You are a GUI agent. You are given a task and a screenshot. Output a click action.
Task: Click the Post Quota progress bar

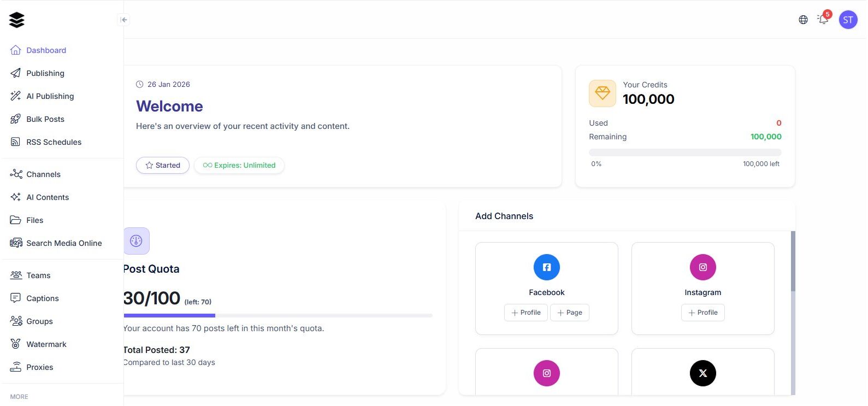(277, 315)
